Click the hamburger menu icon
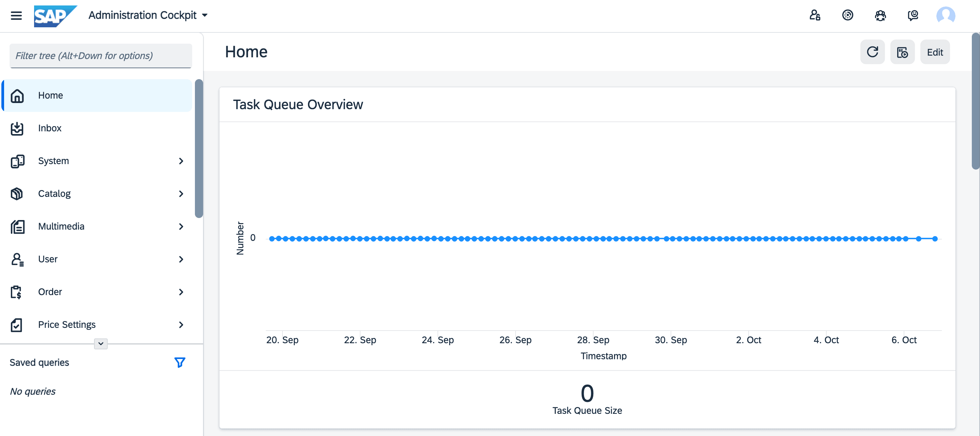 (16, 16)
